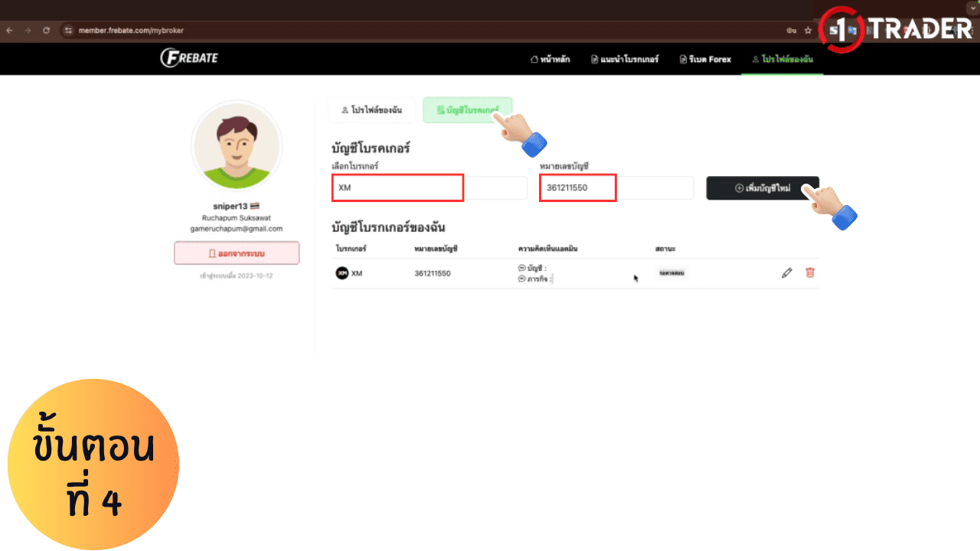Click the browser back arrow
This screenshot has height=551, width=980.
9,31
